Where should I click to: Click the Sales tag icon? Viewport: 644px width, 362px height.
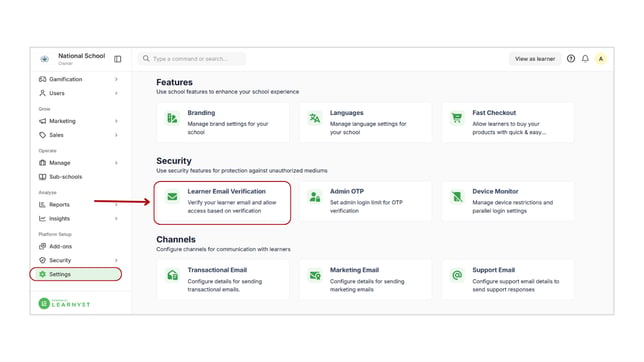coord(42,135)
